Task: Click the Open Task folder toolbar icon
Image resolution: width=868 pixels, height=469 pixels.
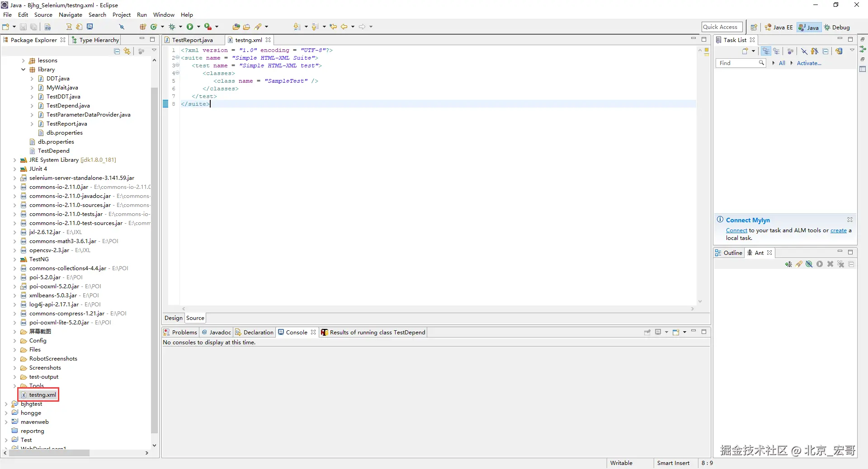Action: 247,27
